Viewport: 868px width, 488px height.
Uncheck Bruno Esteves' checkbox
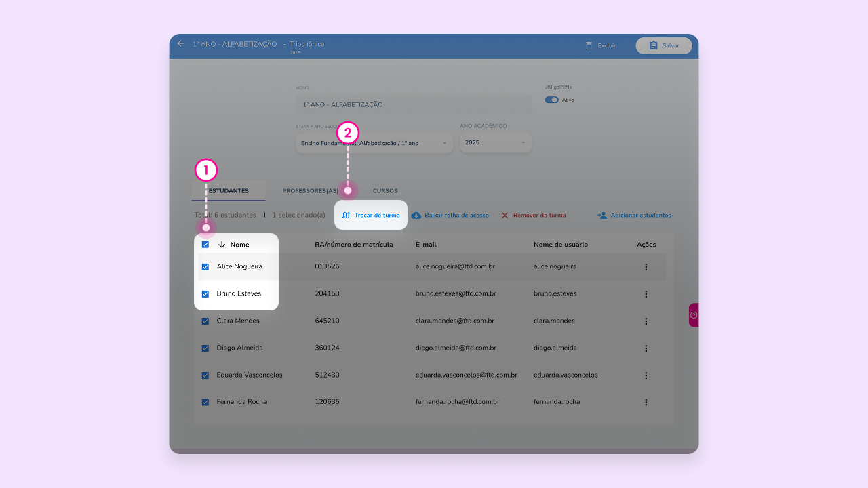pyautogui.click(x=205, y=294)
